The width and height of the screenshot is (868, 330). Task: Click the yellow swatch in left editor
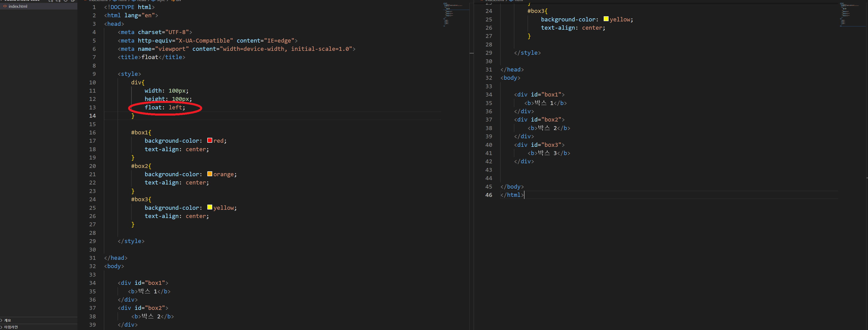pos(210,207)
